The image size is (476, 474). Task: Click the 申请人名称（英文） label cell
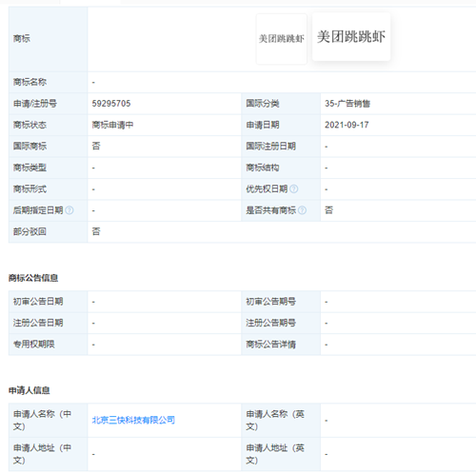[281, 421]
